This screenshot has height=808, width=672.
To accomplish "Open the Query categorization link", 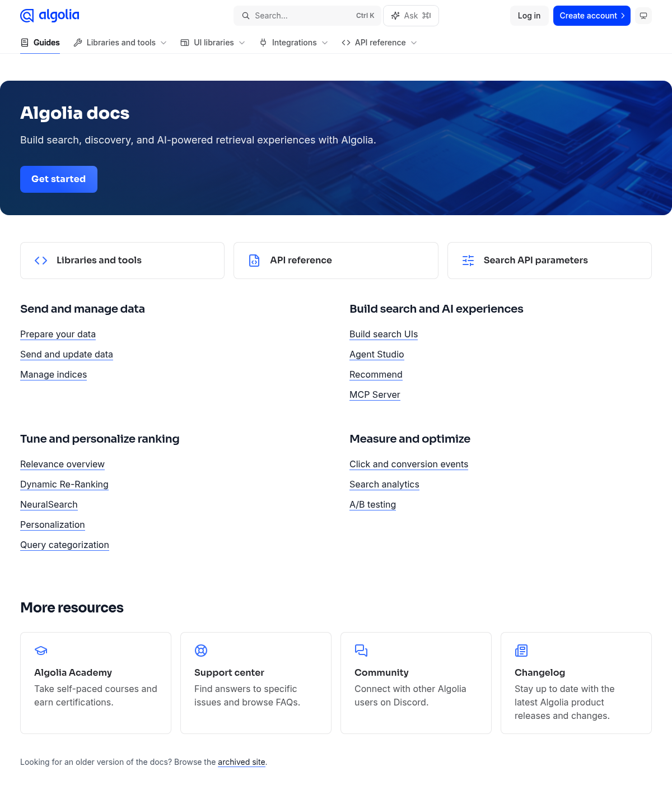I will click(64, 545).
